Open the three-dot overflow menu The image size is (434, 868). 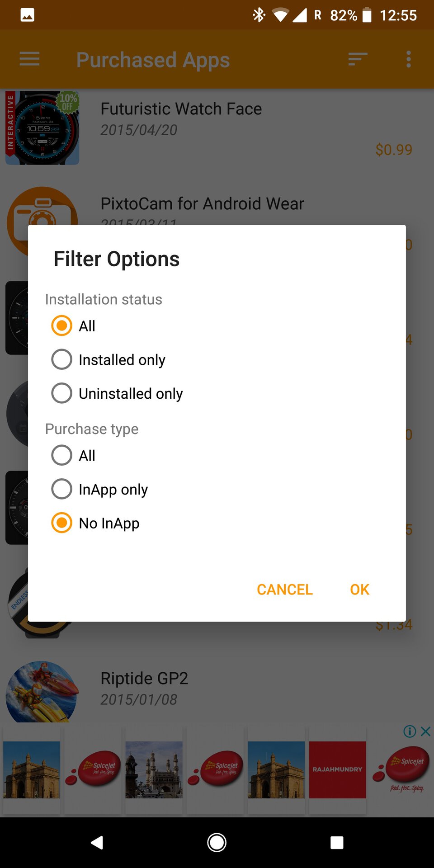(409, 59)
